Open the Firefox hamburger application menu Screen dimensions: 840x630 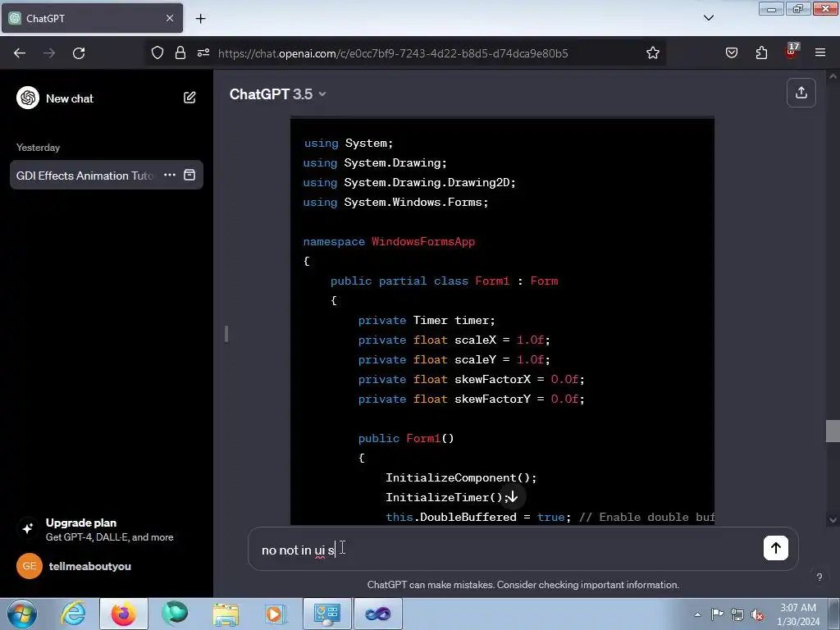(820, 53)
